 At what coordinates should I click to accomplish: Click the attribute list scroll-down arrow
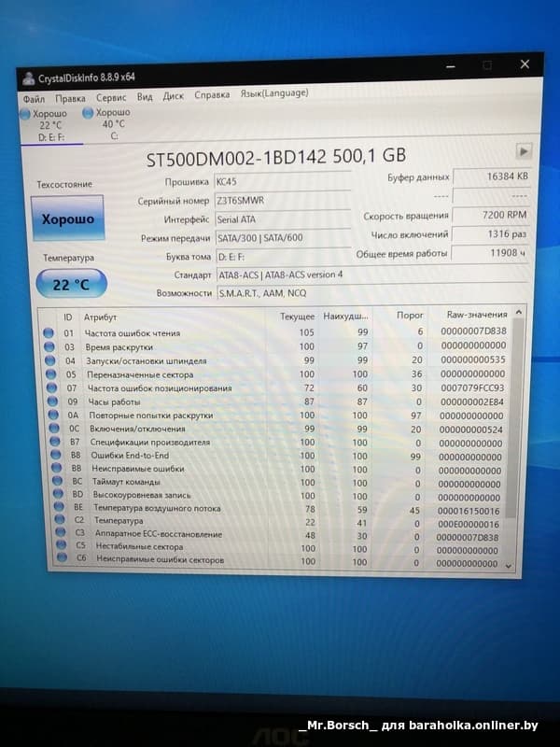coord(509,566)
